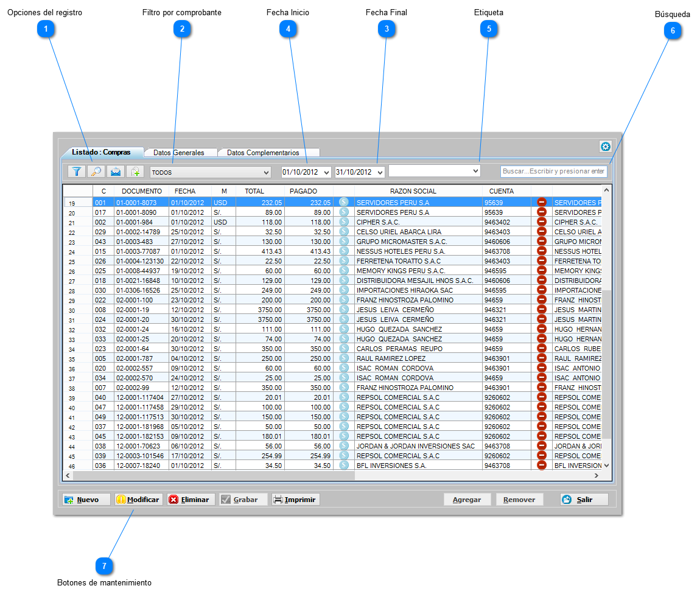Click the magnifying glass search icon
The height and width of the screenshot is (597, 700).
click(96, 172)
